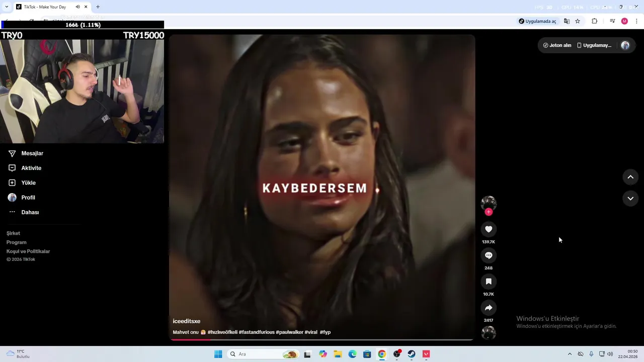Open Microsoft Store from the taskbar
Screen dimensions: 644x362
pos(367,354)
